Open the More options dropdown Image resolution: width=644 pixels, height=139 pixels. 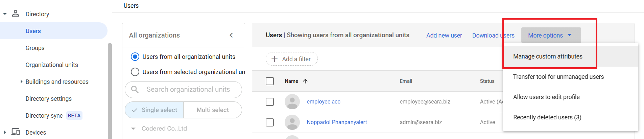click(x=551, y=35)
